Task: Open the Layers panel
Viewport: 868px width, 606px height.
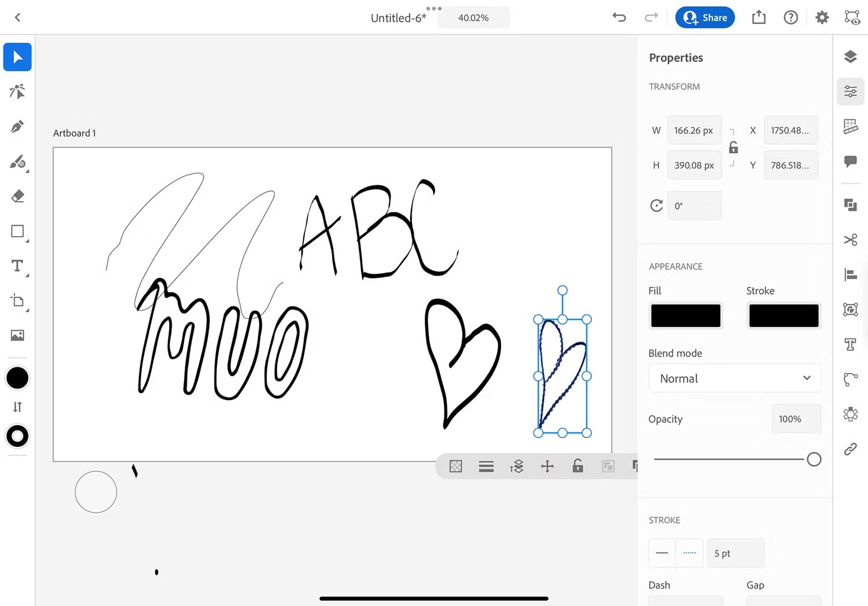Action: click(x=851, y=57)
